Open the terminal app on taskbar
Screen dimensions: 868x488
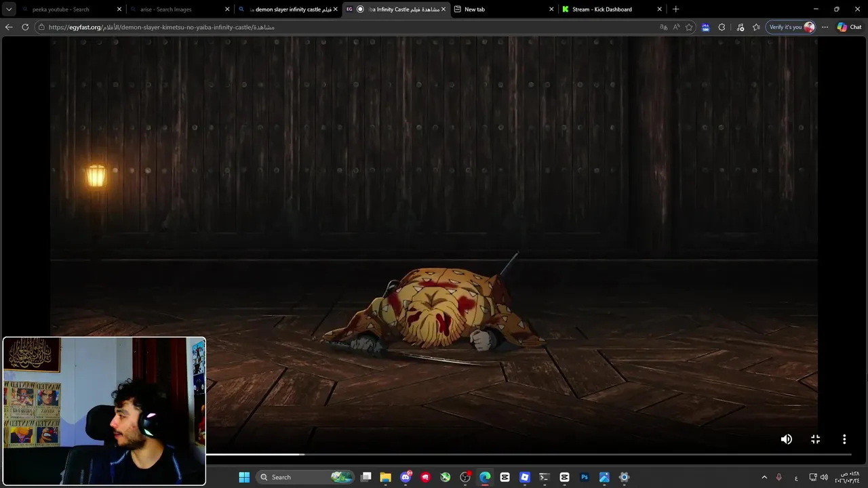point(544,477)
